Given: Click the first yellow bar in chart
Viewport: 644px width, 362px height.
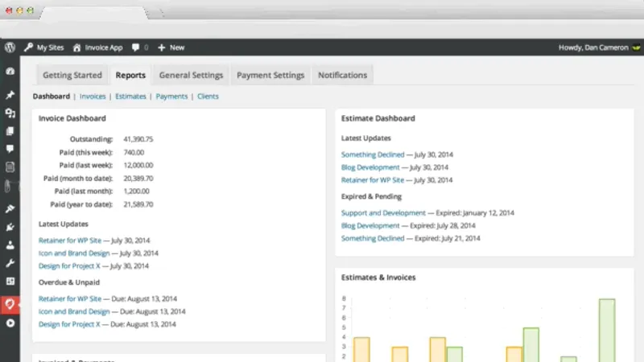Looking at the screenshot, I should pos(361,350).
